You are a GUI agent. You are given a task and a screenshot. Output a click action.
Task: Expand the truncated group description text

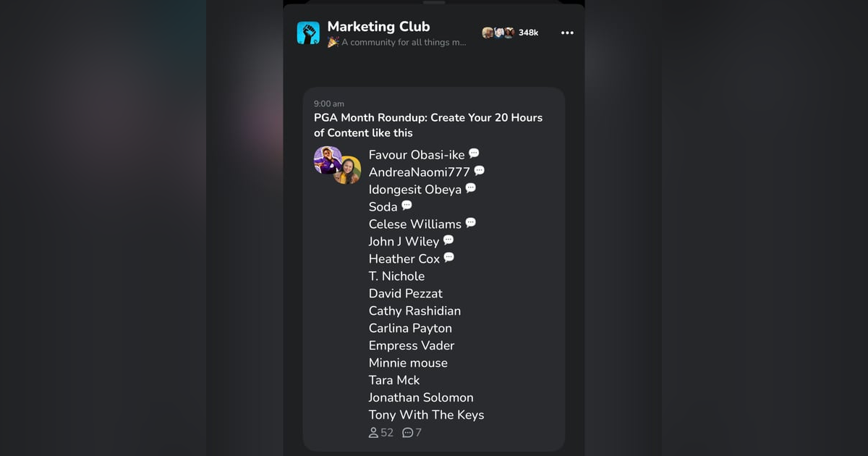point(396,42)
